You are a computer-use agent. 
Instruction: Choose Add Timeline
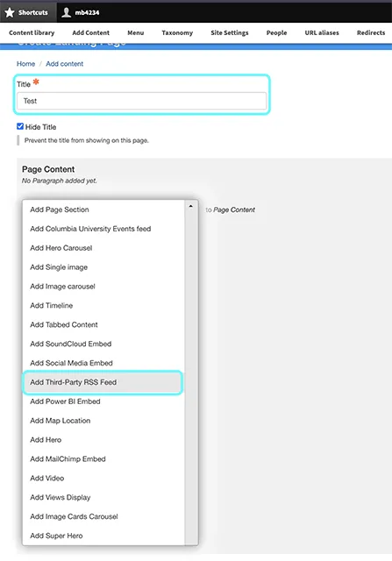tap(103, 306)
